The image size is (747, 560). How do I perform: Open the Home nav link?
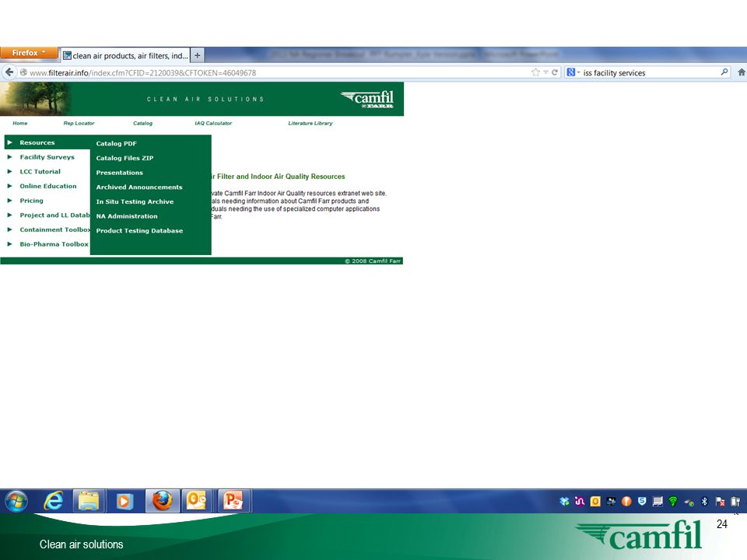tap(20, 123)
